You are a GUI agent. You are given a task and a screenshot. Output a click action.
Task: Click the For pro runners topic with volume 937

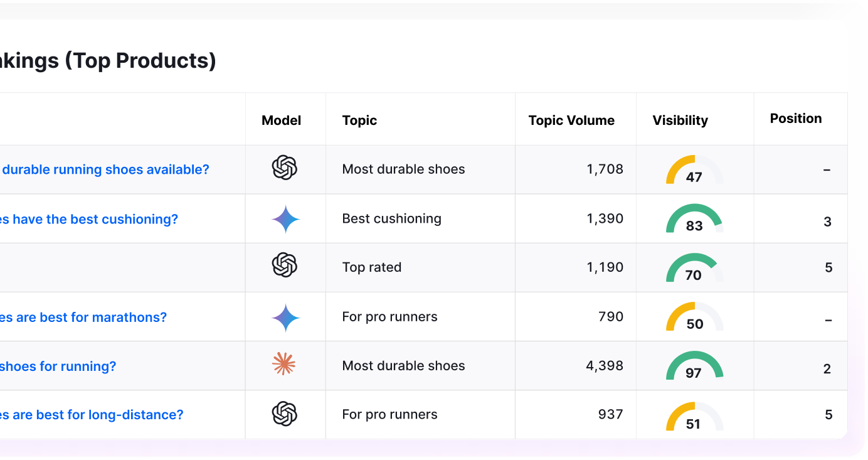pyautogui.click(x=389, y=415)
